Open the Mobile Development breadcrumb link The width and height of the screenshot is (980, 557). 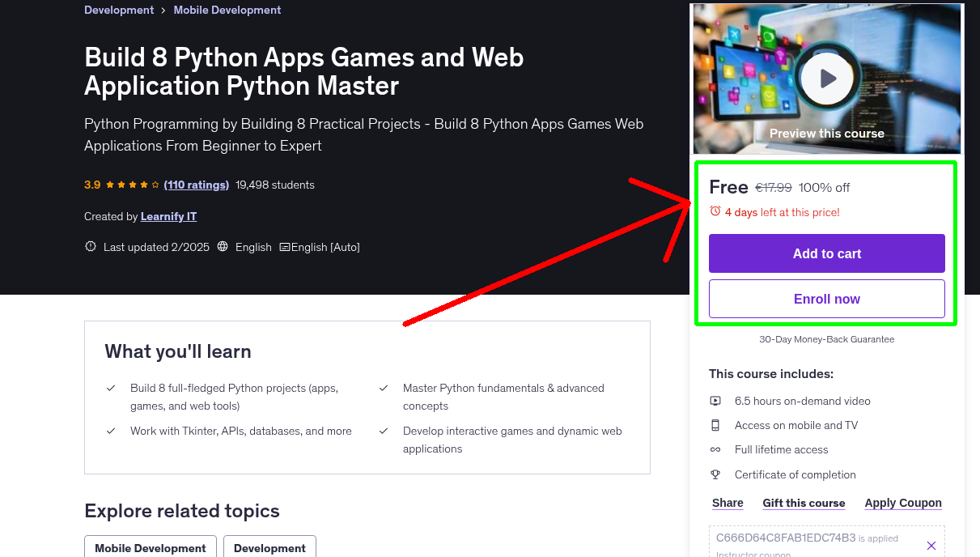[227, 11]
